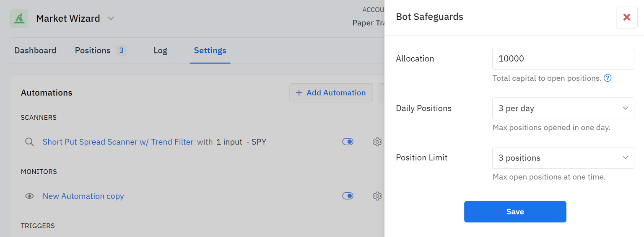Image resolution: width=644 pixels, height=237 pixels.
Task: Switch to the Log tab
Action: click(160, 50)
